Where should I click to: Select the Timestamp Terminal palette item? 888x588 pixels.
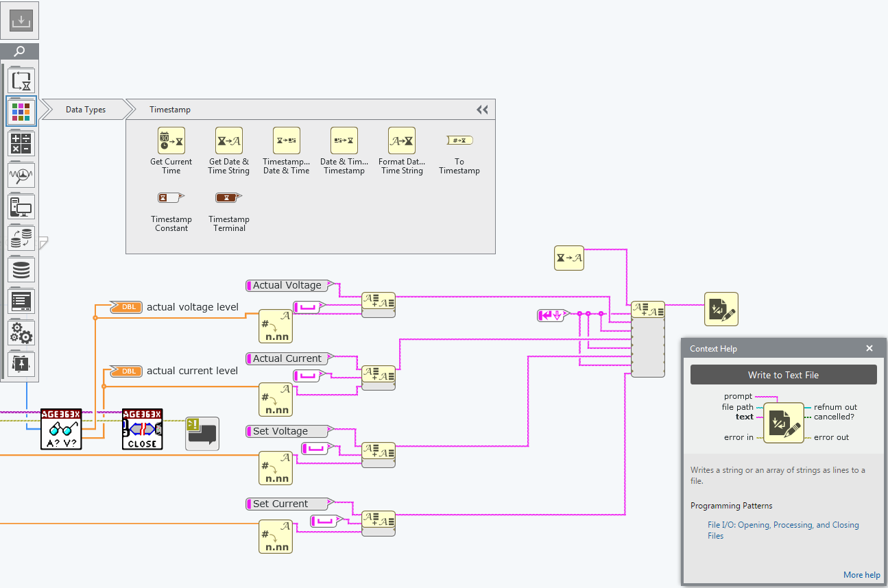click(228, 198)
